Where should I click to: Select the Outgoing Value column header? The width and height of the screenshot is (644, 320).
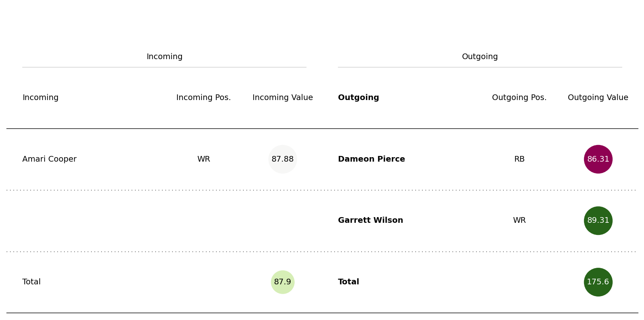pyautogui.click(x=598, y=98)
